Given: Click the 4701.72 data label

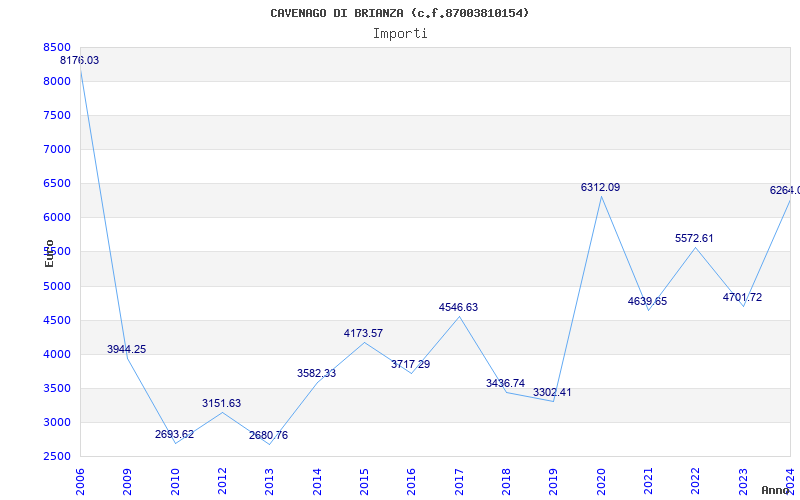Looking at the screenshot, I should coord(742,297).
